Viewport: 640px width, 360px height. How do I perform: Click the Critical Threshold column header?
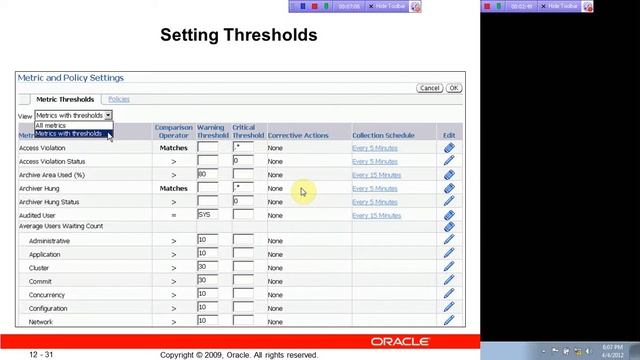tap(248, 131)
